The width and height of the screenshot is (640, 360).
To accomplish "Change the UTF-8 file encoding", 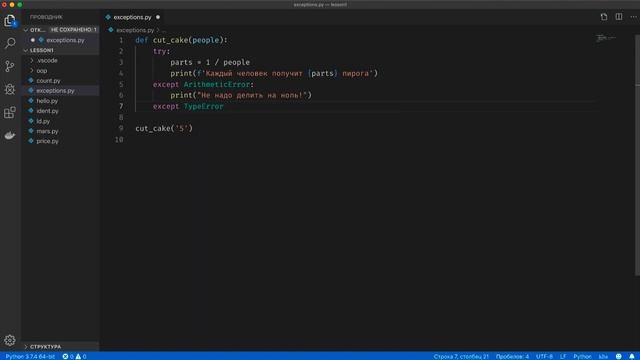I will (544, 356).
